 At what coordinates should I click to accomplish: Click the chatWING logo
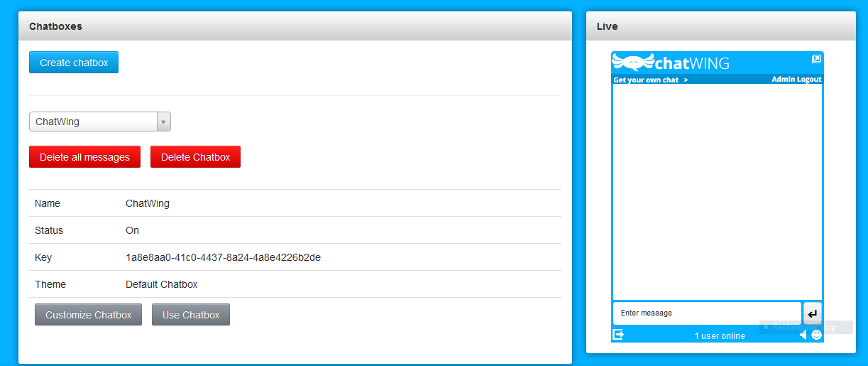point(671,63)
